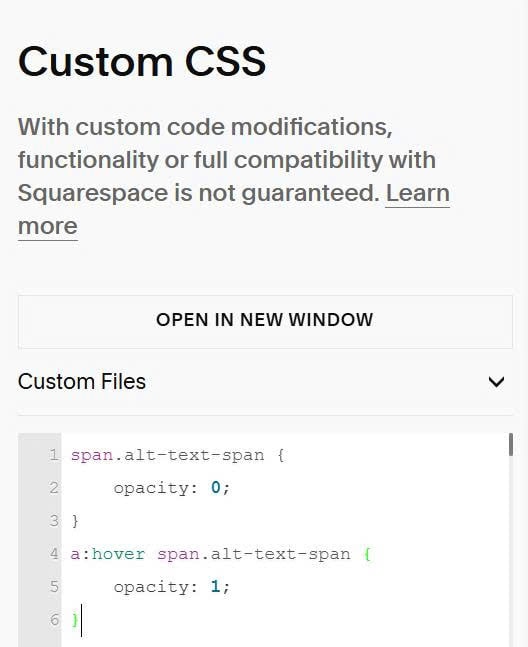Click the green closing brace on line 6
This screenshot has width=528, height=647.
click(x=75, y=620)
